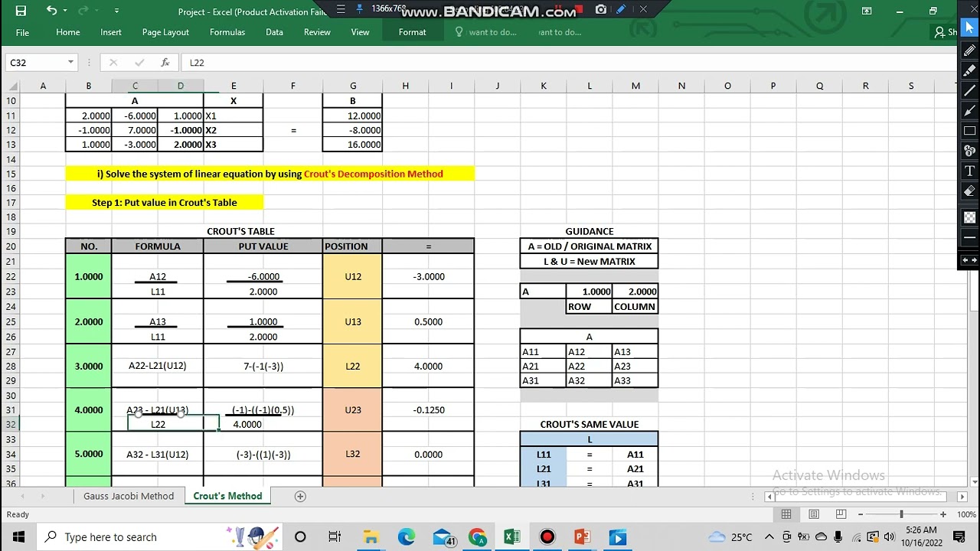Switch to the Insert ribbon tab
This screenshot has height=551, width=980.
(111, 32)
